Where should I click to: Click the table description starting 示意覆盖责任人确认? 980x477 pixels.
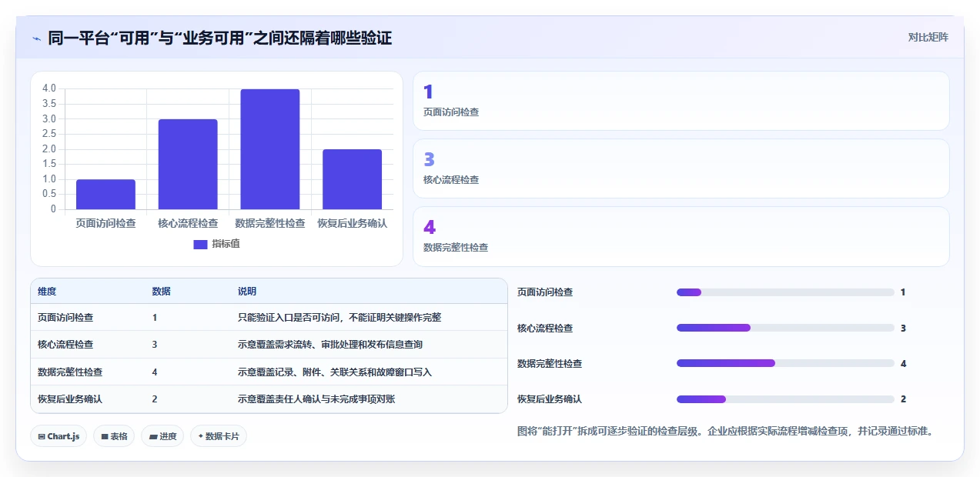click(316, 399)
